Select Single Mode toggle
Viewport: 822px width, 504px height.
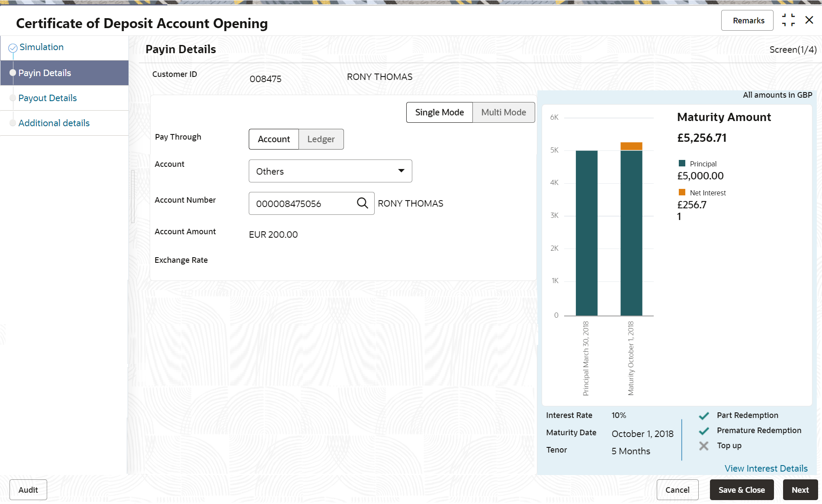[440, 112]
